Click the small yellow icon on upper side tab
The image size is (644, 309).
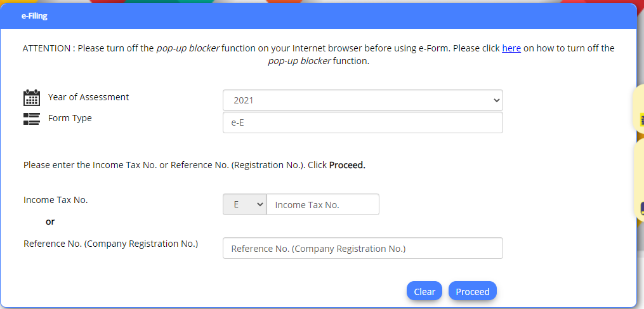tap(642, 119)
